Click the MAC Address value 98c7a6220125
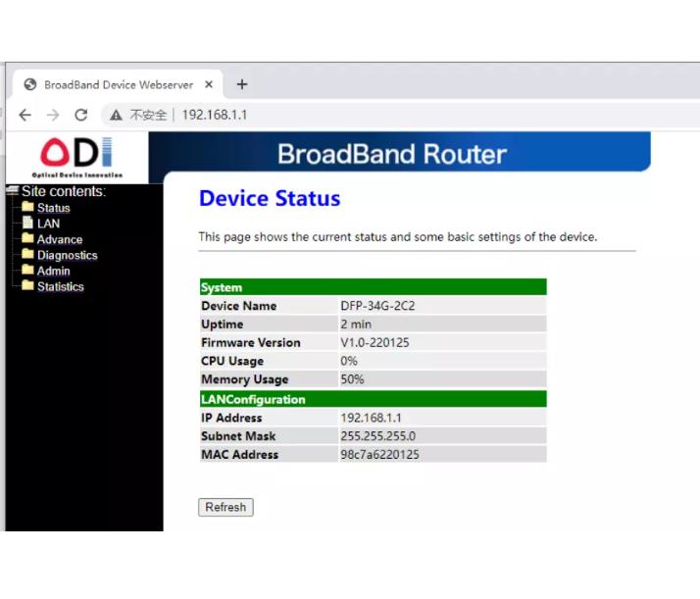 pyautogui.click(x=380, y=454)
